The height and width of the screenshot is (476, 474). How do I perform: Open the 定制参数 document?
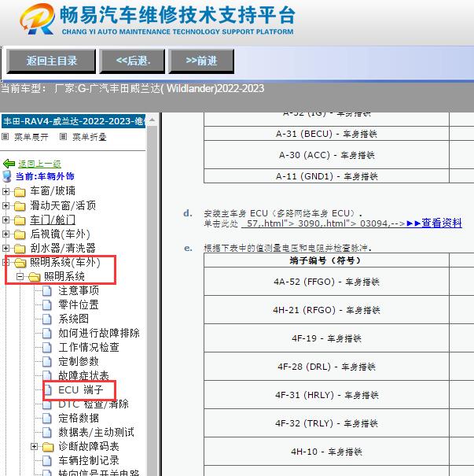pyautogui.click(x=79, y=362)
